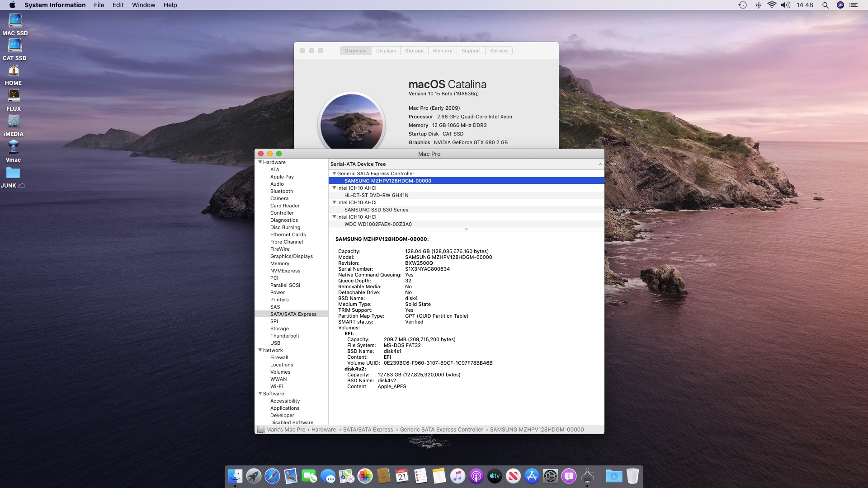Open Photos flower icon in Dock
Viewport: 868px width, 488px height.
365,476
